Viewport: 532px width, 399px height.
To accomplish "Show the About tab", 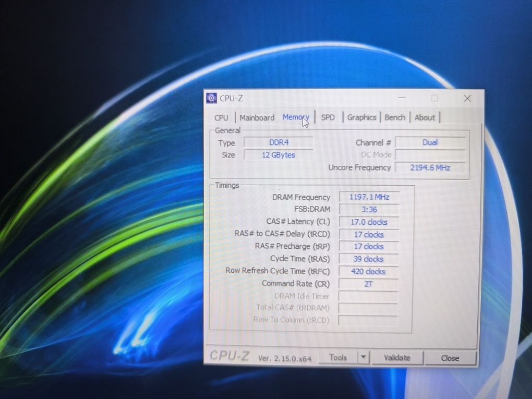I will click(425, 117).
